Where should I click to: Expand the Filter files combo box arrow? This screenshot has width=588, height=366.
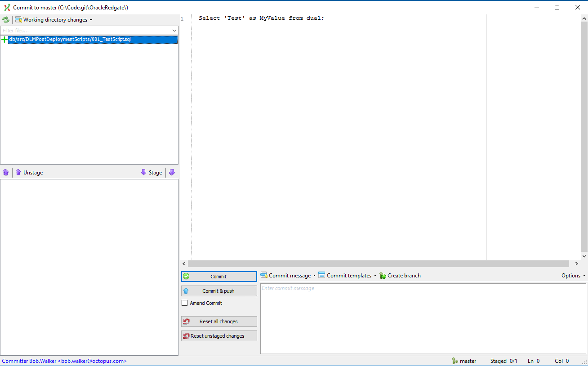(x=174, y=31)
